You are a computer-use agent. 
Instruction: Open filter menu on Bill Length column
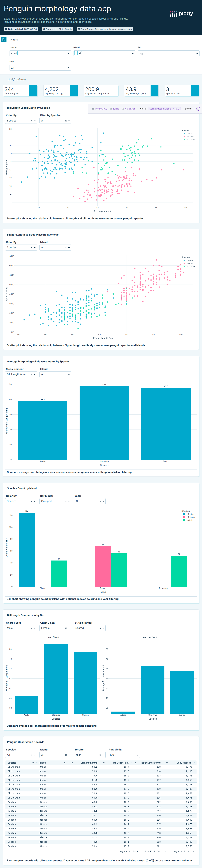click(72, 763)
